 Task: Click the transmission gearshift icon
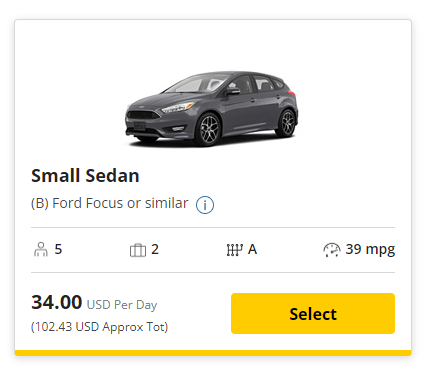click(x=235, y=250)
